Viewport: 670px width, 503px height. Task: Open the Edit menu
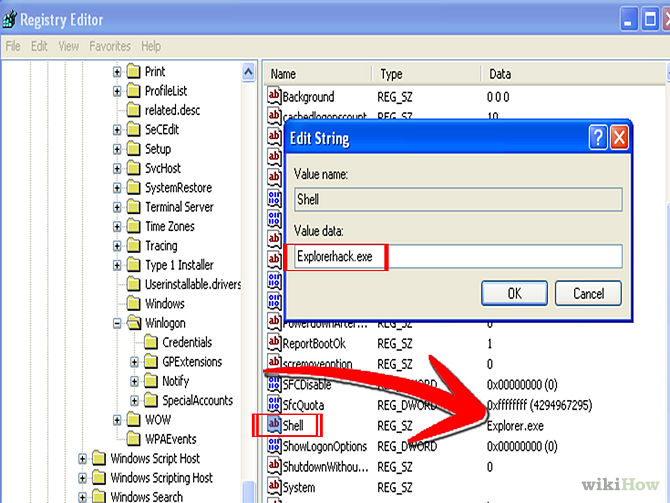pyautogui.click(x=39, y=46)
